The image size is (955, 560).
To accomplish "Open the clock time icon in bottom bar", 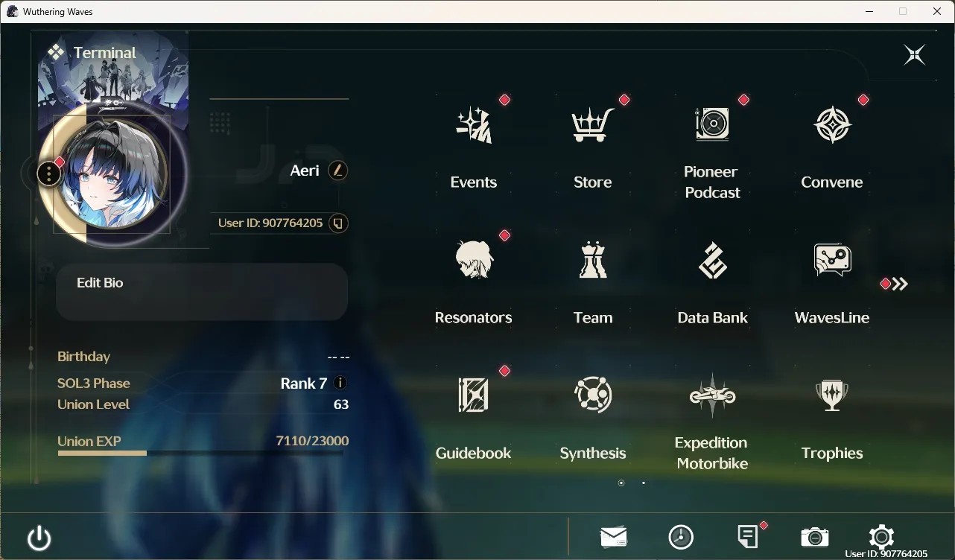I will (x=681, y=537).
